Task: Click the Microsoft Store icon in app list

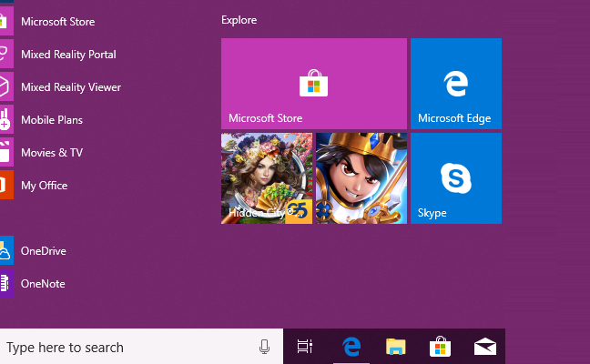Action: pos(6,22)
